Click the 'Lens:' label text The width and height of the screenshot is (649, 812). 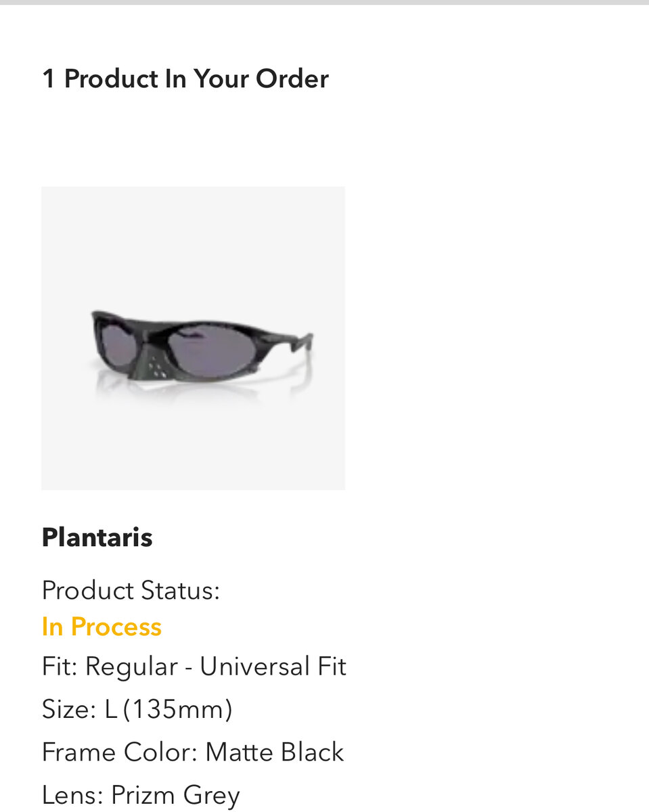click(x=72, y=795)
